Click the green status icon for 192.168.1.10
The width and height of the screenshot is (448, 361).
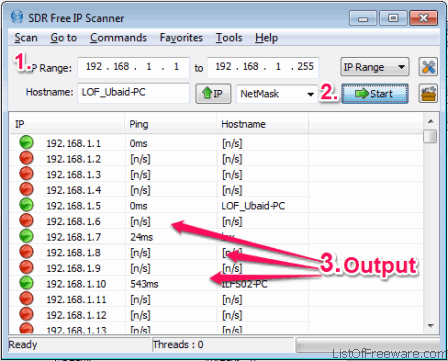coord(26,283)
